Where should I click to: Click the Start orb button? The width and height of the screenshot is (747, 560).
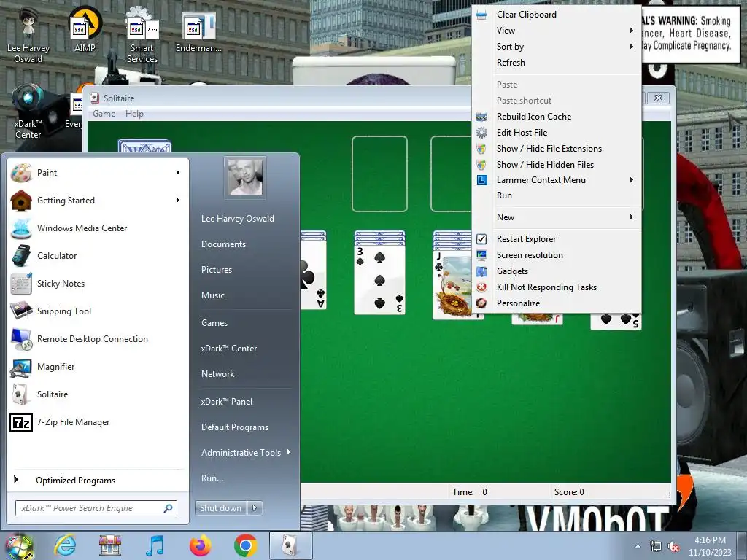pos(19,546)
